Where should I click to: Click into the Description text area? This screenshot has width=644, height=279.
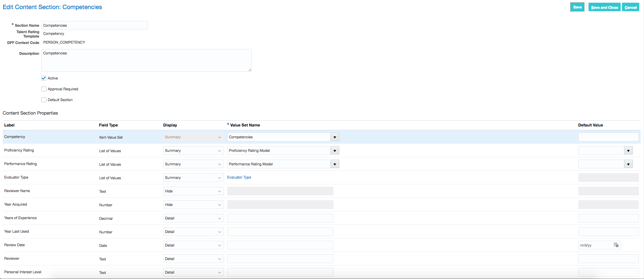click(x=146, y=60)
